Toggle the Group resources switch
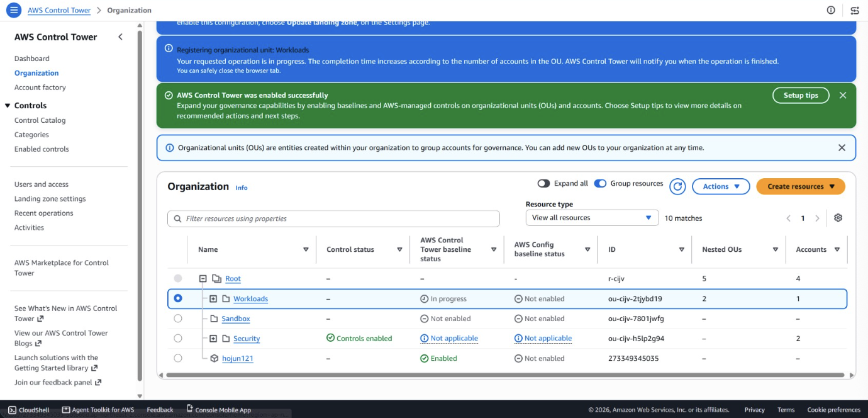 (600, 183)
